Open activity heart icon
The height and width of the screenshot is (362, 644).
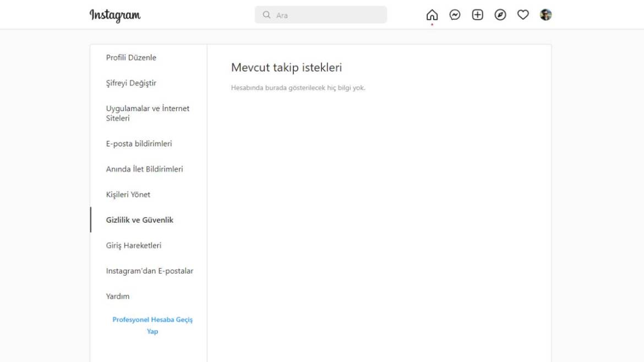point(523,15)
